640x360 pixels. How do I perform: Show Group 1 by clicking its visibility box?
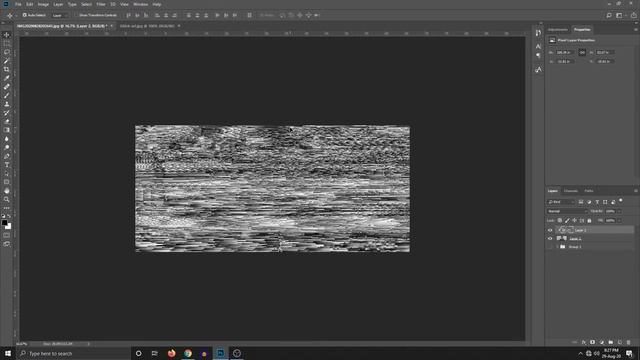click(550, 247)
